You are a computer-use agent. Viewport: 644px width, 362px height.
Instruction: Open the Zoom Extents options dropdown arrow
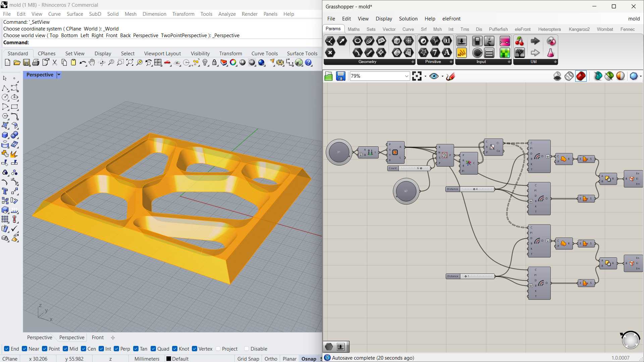tap(425, 76)
